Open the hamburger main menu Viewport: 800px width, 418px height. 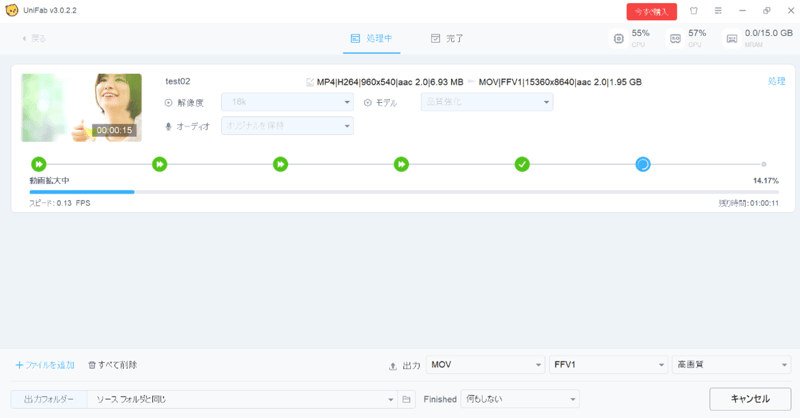pos(717,12)
